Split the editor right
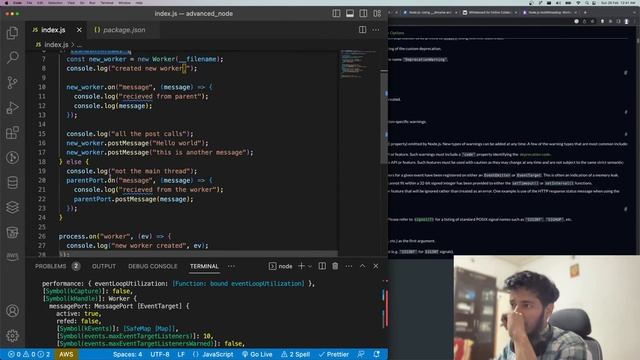This screenshot has height=360, width=640. (x=362, y=30)
